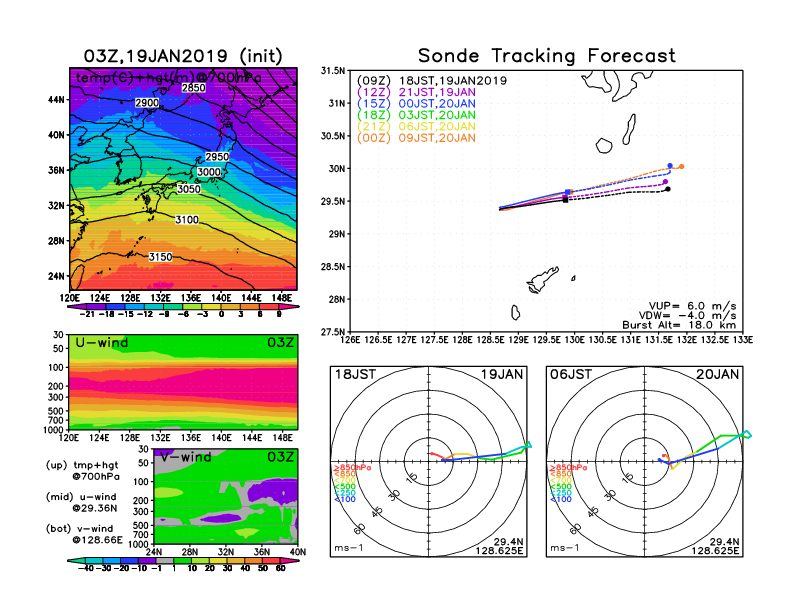
Task: Click the 'VDW= -4.0 m/s' descent rate text
Action: tap(687, 316)
